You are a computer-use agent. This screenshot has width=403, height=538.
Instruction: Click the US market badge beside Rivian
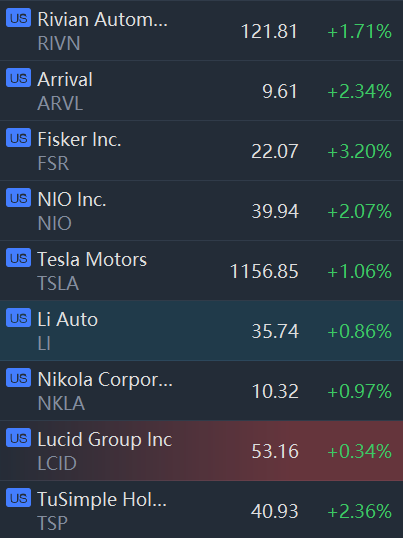click(19, 18)
